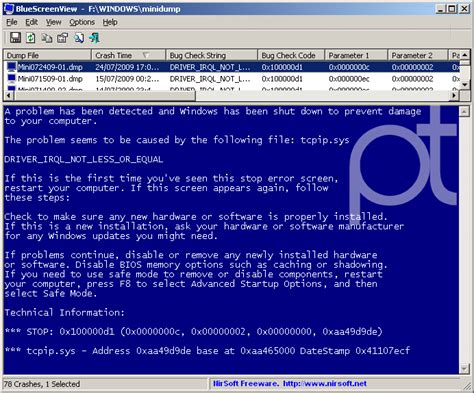
Task: Click the dump list horizontal scroll-right arrow
Action: pyautogui.click(x=454, y=95)
